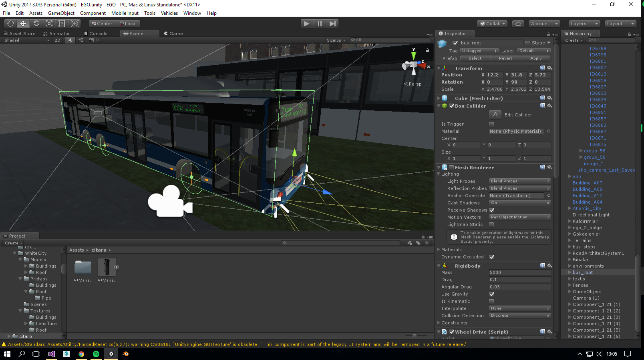Screen dimensions: 644x360
Task: Open the Layout dropdown
Action: (620, 24)
